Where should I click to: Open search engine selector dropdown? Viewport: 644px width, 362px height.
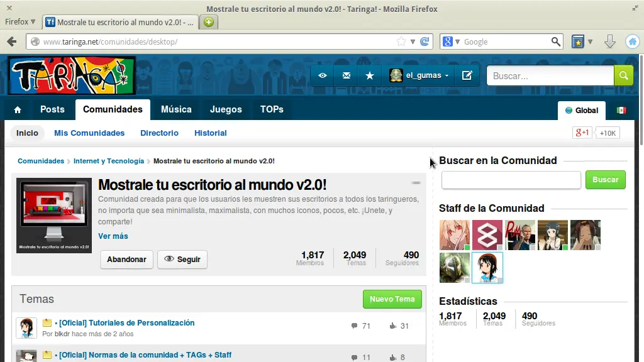458,41
